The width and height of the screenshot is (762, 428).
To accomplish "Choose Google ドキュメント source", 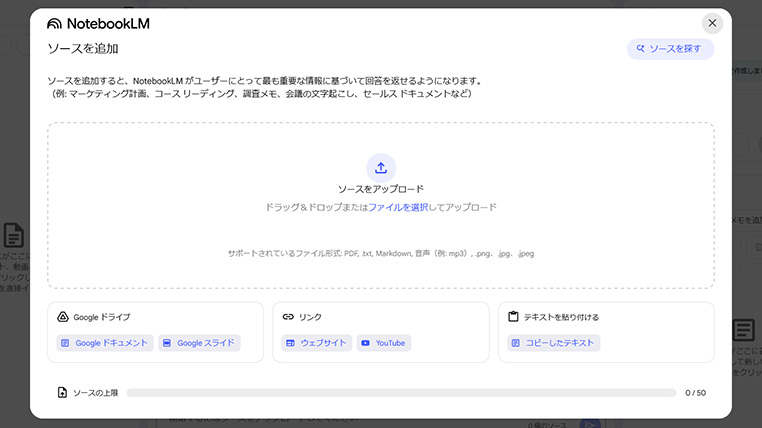I will (105, 343).
